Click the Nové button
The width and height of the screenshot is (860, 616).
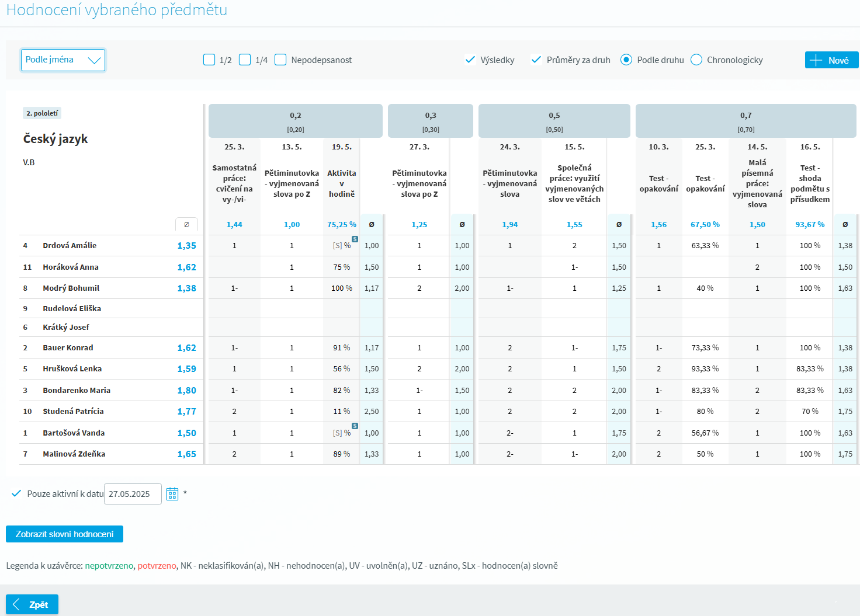pos(832,60)
